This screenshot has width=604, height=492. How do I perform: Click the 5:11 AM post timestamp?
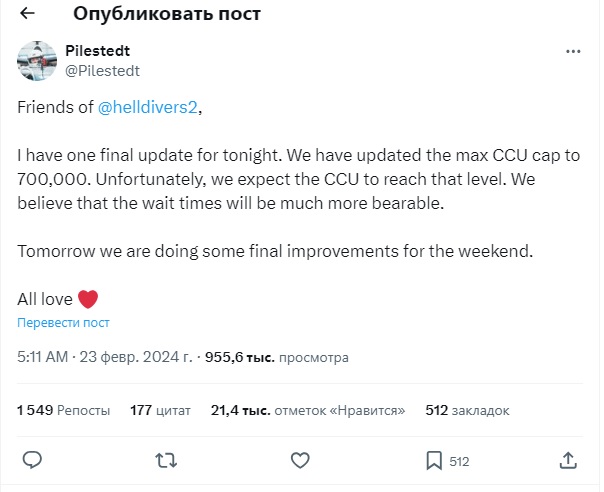click(44, 356)
